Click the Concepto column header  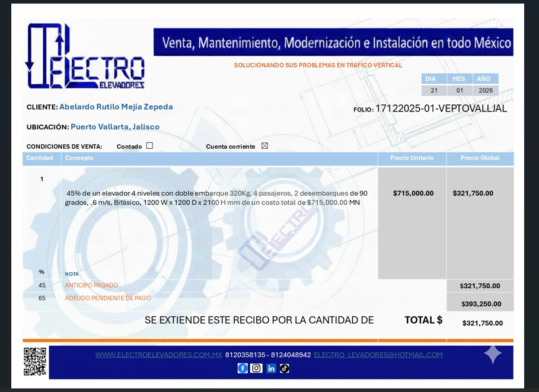pyautogui.click(x=79, y=158)
